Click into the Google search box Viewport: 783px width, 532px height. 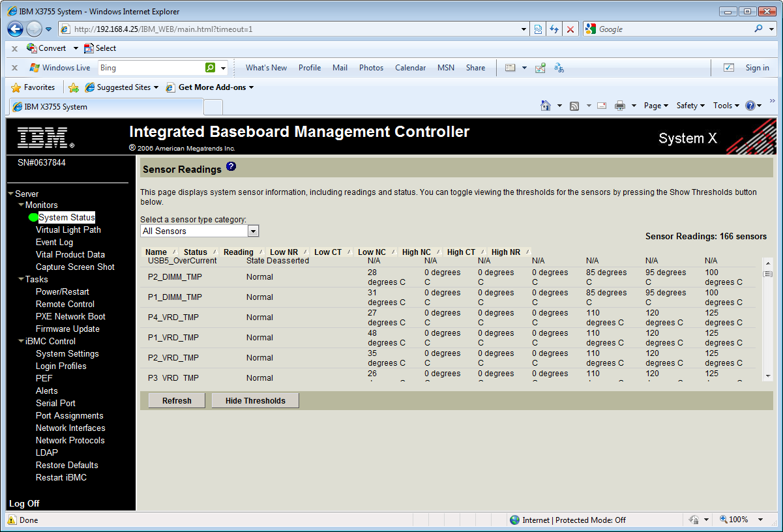click(x=675, y=29)
